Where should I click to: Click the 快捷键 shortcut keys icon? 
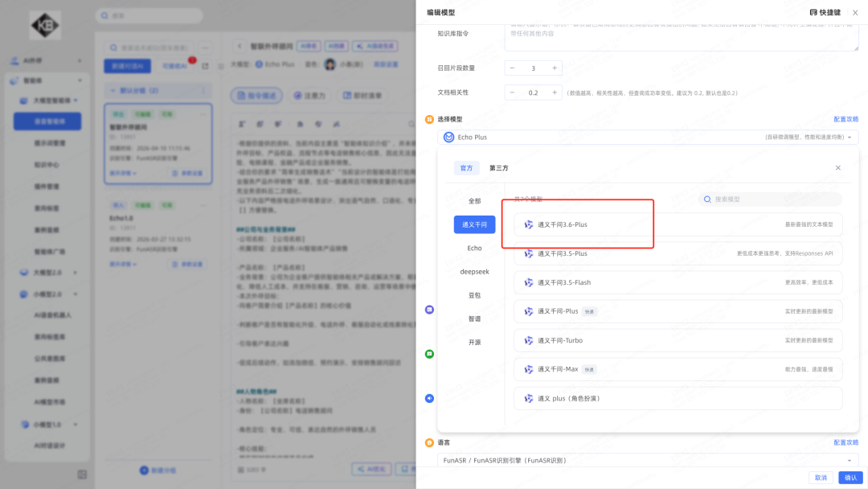(x=813, y=12)
